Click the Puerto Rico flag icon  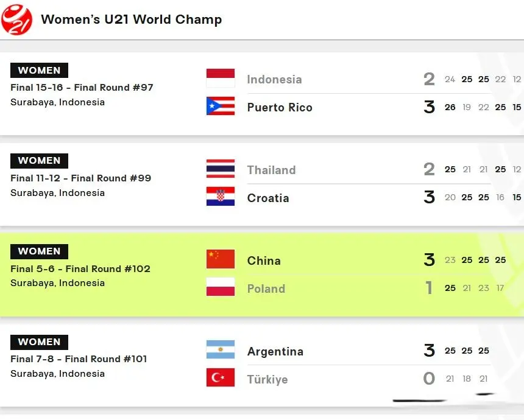[x=220, y=107]
